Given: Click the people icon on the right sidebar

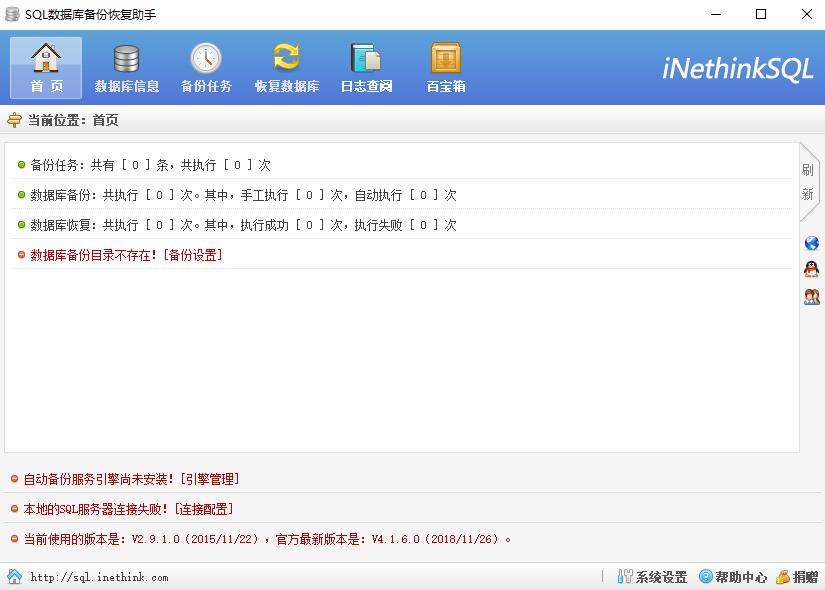Looking at the screenshot, I should point(812,296).
